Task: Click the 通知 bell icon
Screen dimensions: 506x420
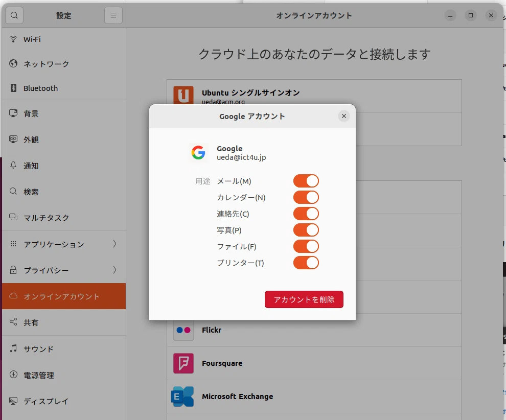Action: coord(13,166)
